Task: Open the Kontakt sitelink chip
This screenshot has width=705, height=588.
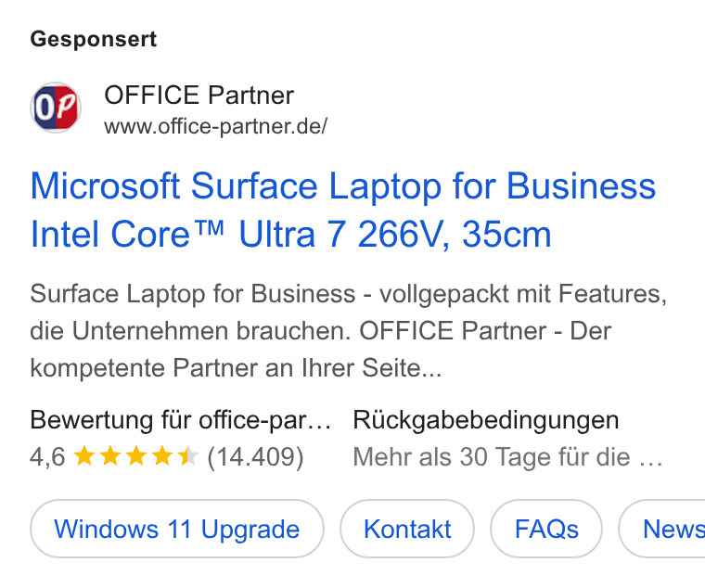Action: click(407, 529)
